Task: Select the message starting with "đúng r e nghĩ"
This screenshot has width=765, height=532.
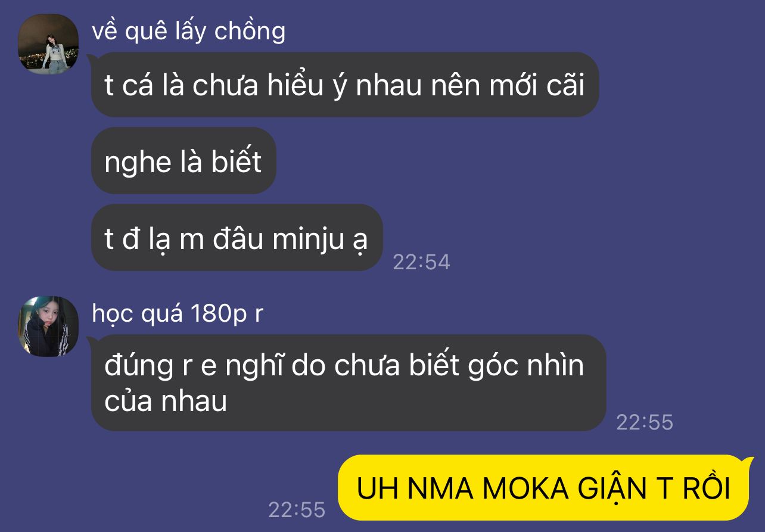Action: [349, 382]
